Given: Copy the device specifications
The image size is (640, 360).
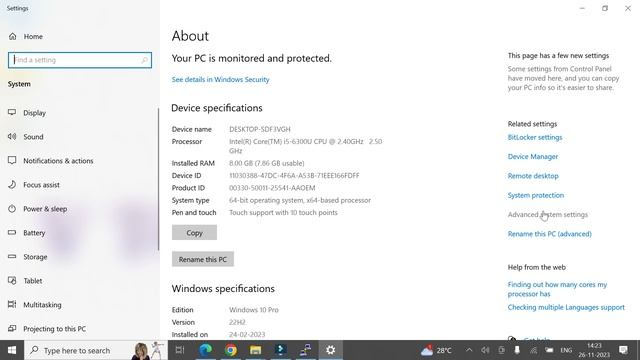Looking at the screenshot, I should [x=194, y=233].
